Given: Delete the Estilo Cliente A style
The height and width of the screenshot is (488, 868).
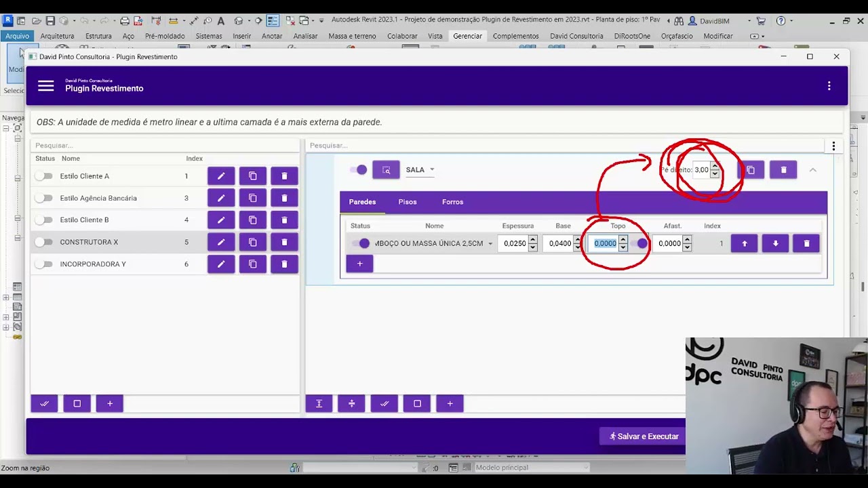Looking at the screenshot, I should (x=284, y=176).
